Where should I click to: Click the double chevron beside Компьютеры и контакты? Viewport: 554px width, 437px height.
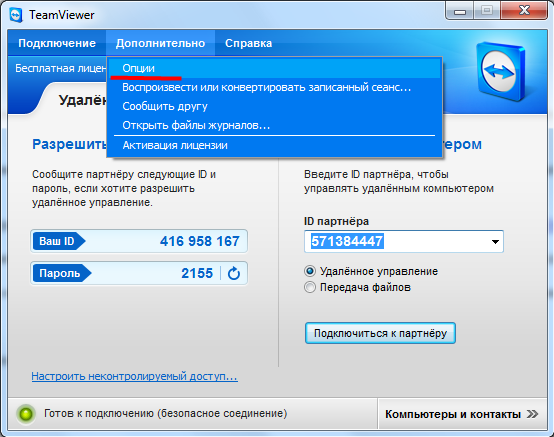point(532,414)
